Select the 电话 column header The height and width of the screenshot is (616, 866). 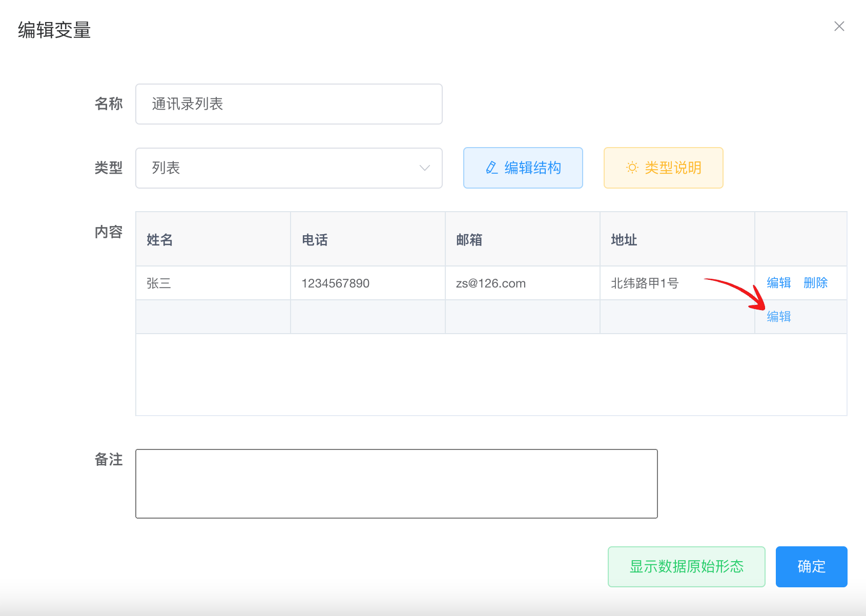[368, 239]
